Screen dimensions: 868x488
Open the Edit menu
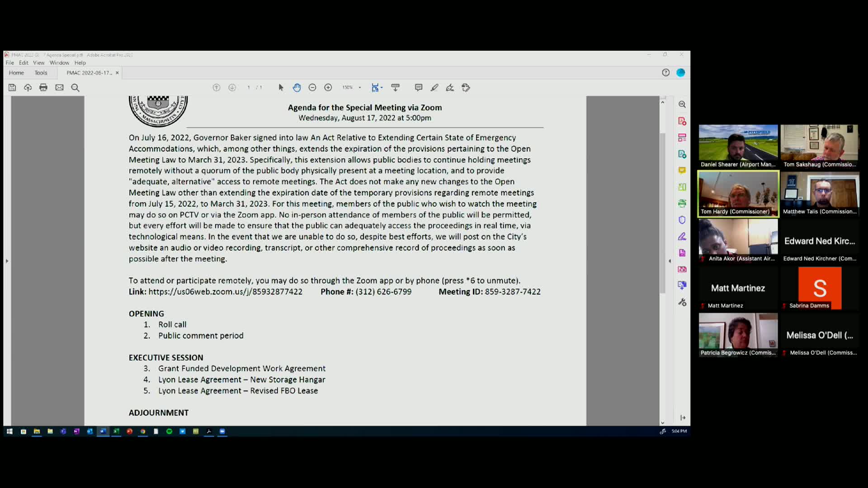tap(24, 63)
